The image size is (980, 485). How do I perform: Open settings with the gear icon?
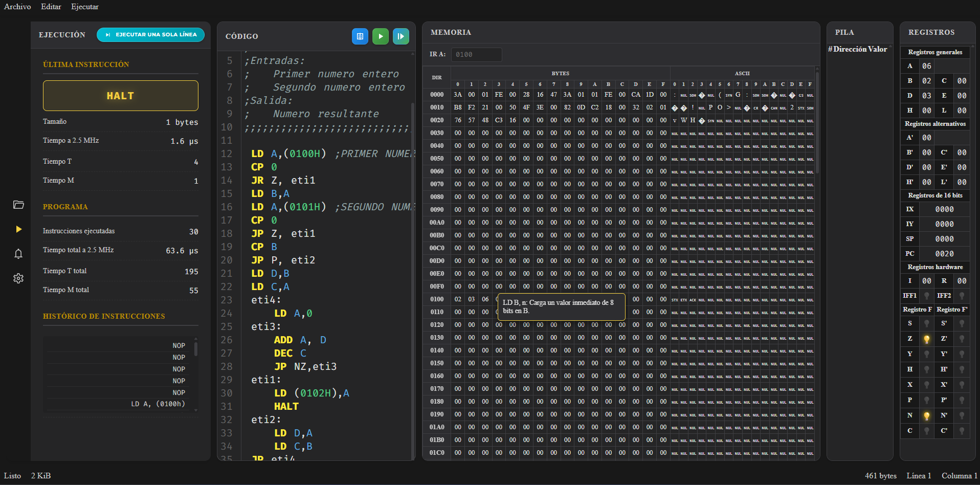18,278
